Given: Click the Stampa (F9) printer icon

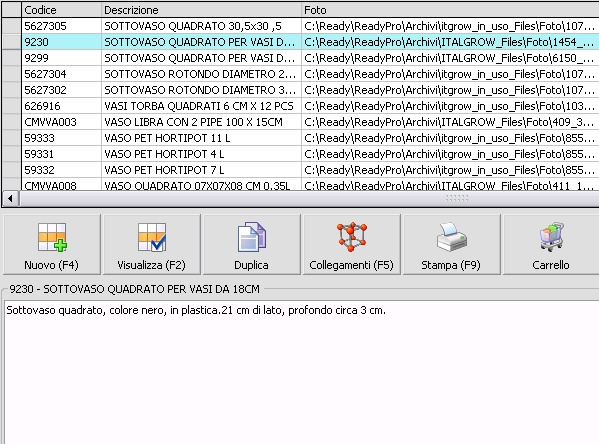Looking at the screenshot, I should pyautogui.click(x=452, y=237).
